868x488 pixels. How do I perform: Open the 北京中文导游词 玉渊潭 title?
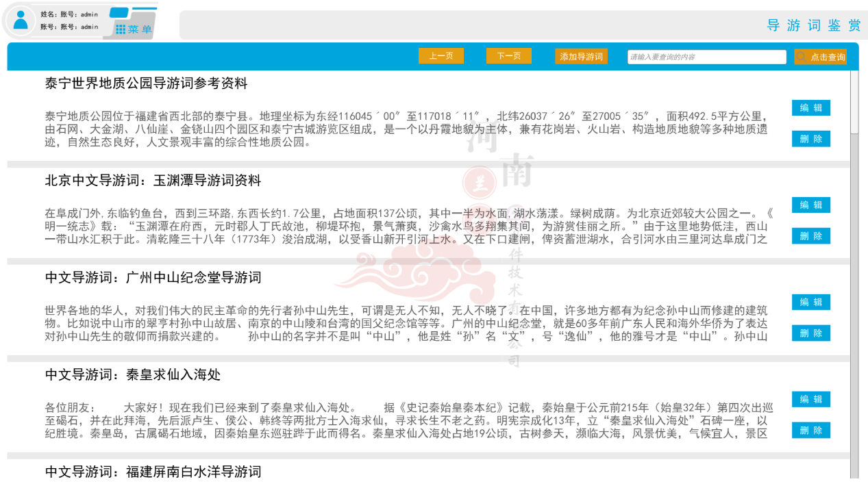click(x=153, y=181)
